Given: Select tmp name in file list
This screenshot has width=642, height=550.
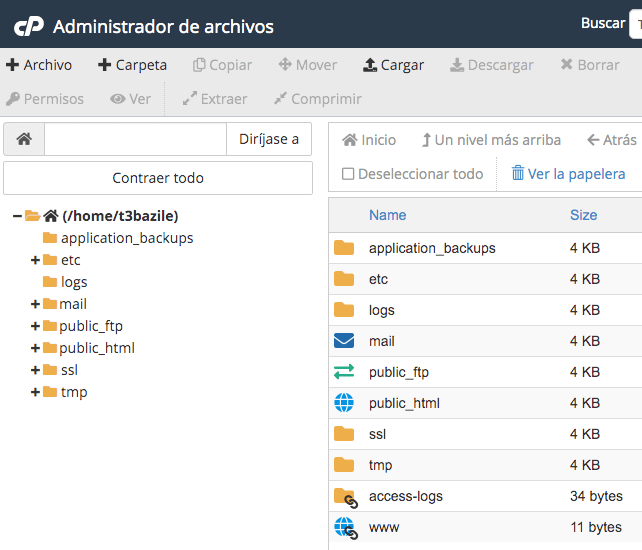Looking at the screenshot, I should pos(380,465).
